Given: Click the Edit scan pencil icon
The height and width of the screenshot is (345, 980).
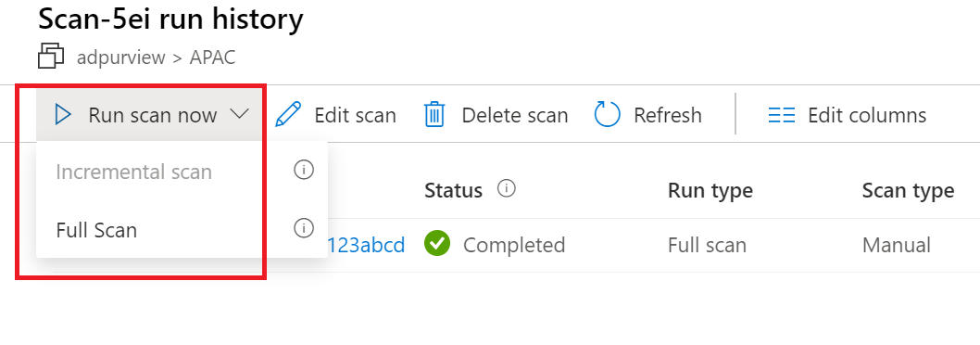Looking at the screenshot, I should coord(287,115).
